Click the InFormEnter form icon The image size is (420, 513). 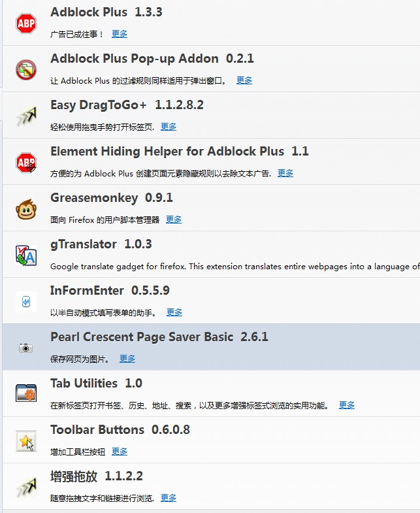26,302
